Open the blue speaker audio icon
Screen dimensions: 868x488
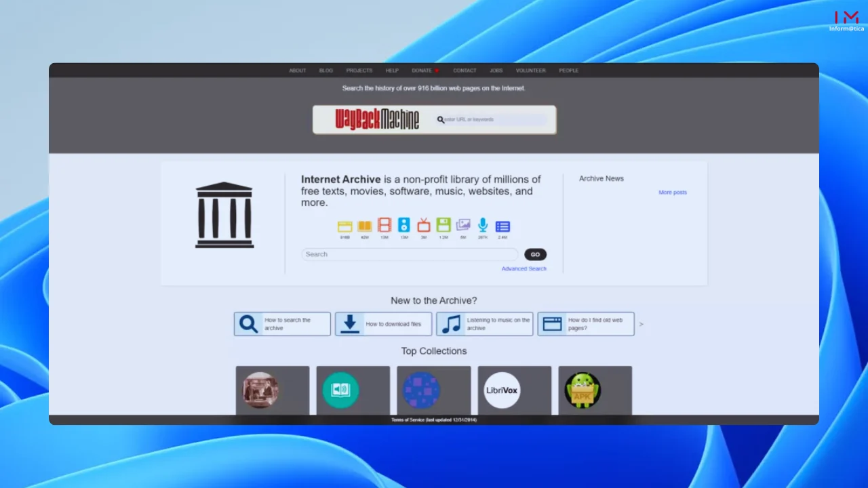404,225
